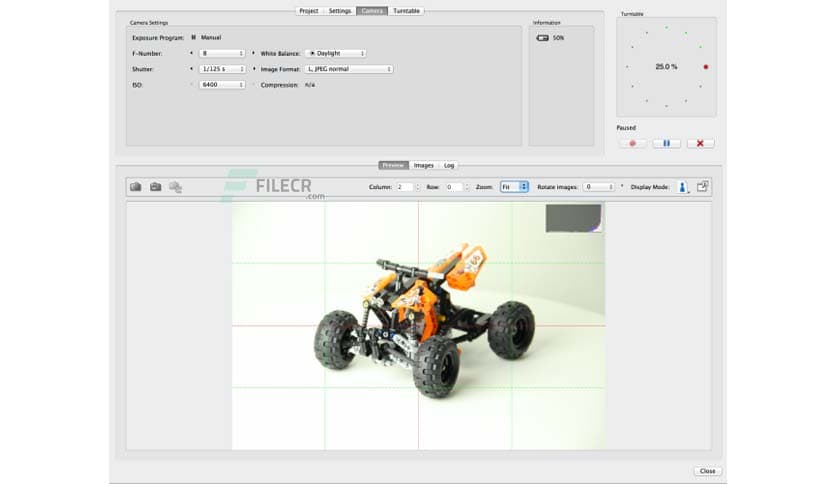Click the Close button
This screenshot has height=484, width=836.
(708, 471)
